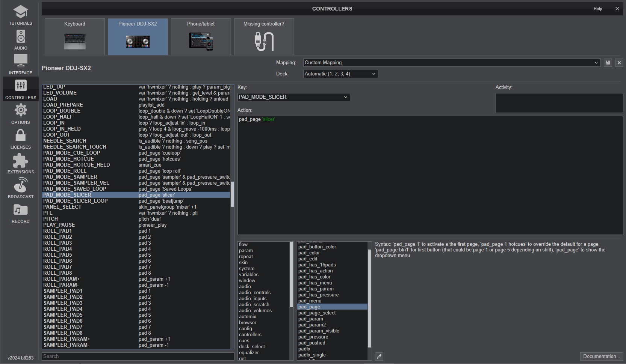Select the pad_has_16pads verb

tap(332, 265)
